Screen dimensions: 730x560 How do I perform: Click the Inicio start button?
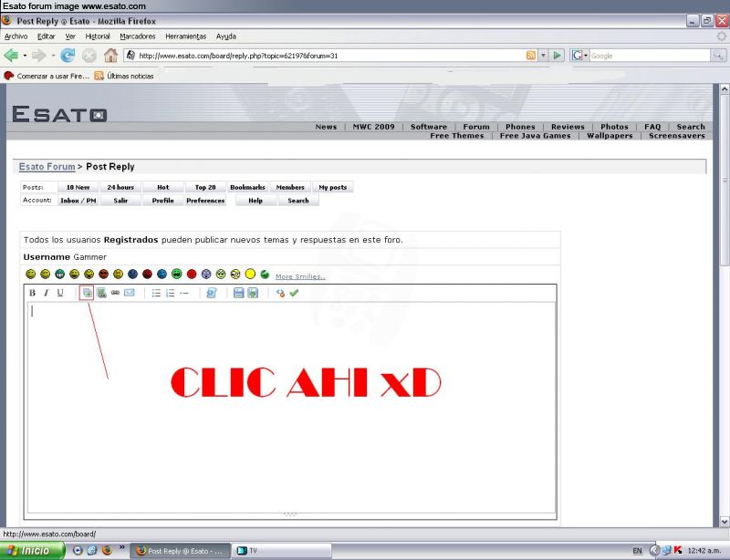tap(31, 551)
